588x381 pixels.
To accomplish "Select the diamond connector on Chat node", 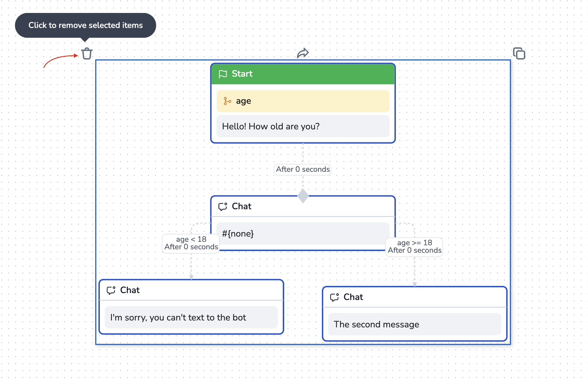I will [303, 196].
